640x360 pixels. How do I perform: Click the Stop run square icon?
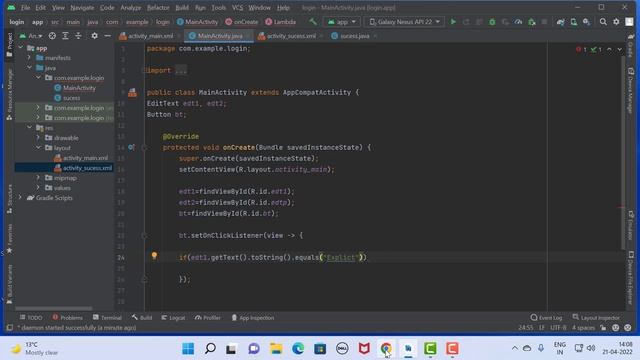coord(544,22)
